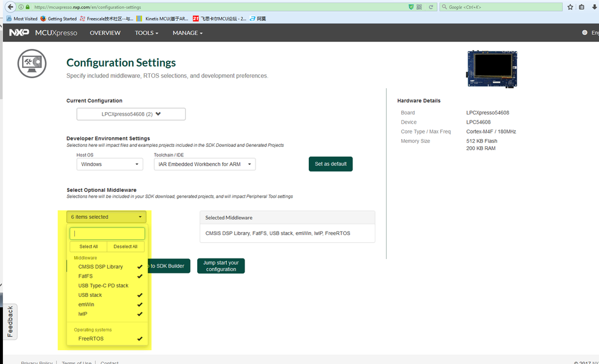599x364 pixels.
Task: Click Jump start your configuration button
Action: [221, 266]
